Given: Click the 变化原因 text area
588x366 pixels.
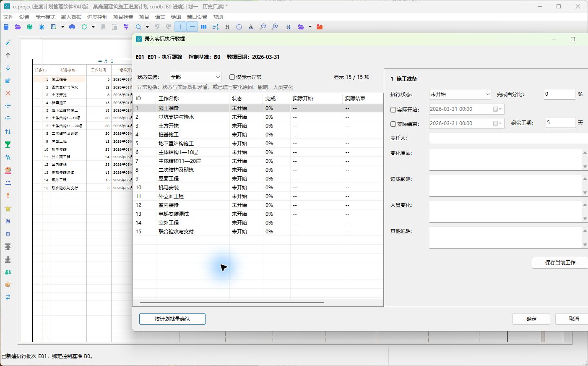Looking at the screenshot, I should (505, 159).
